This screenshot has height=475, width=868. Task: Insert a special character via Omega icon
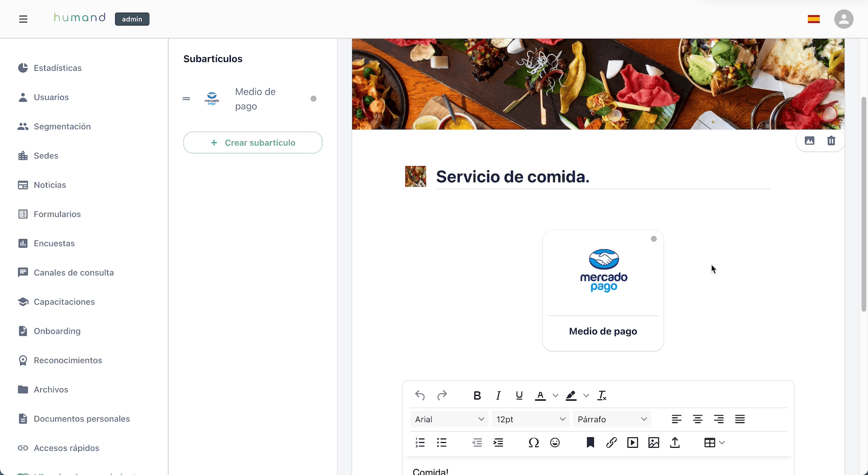533,442
